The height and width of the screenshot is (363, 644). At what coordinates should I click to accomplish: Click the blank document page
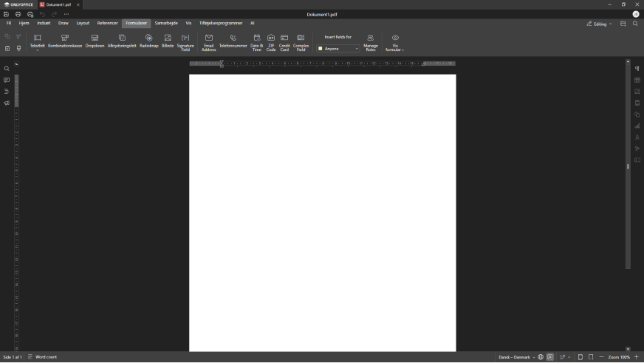click(x=322, y=211)
